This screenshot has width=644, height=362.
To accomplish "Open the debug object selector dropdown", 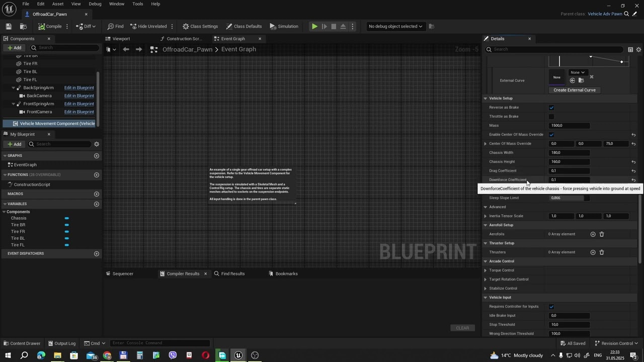I will pos(395,26).
